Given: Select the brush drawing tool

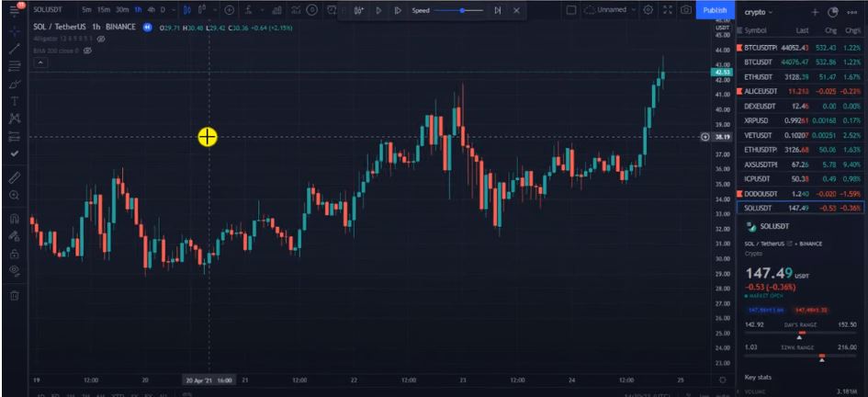Looking at the screenshot, I should (15, 85).
